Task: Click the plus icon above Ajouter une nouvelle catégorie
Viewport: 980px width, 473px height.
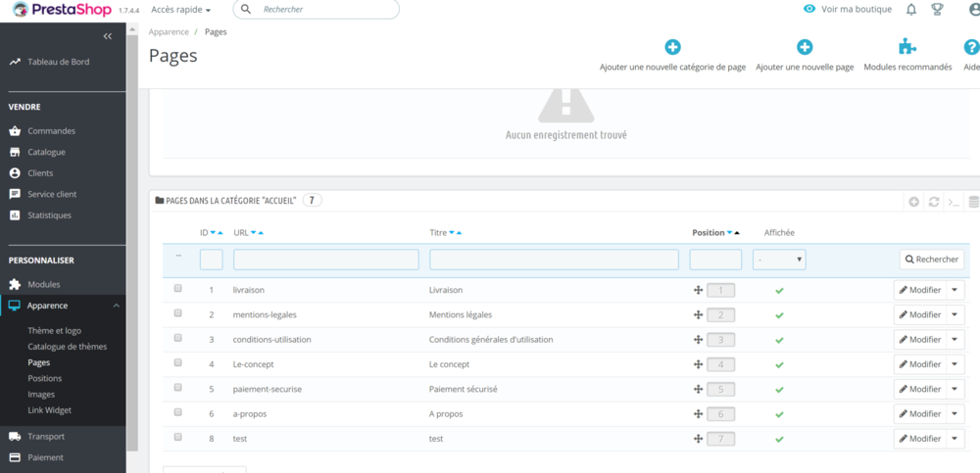Action: [672, 47]
